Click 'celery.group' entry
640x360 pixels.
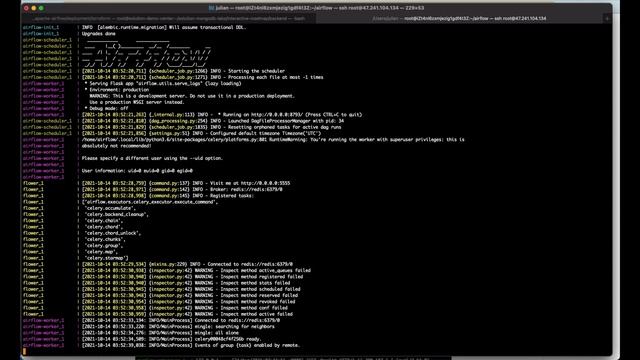tap(104, 246)
